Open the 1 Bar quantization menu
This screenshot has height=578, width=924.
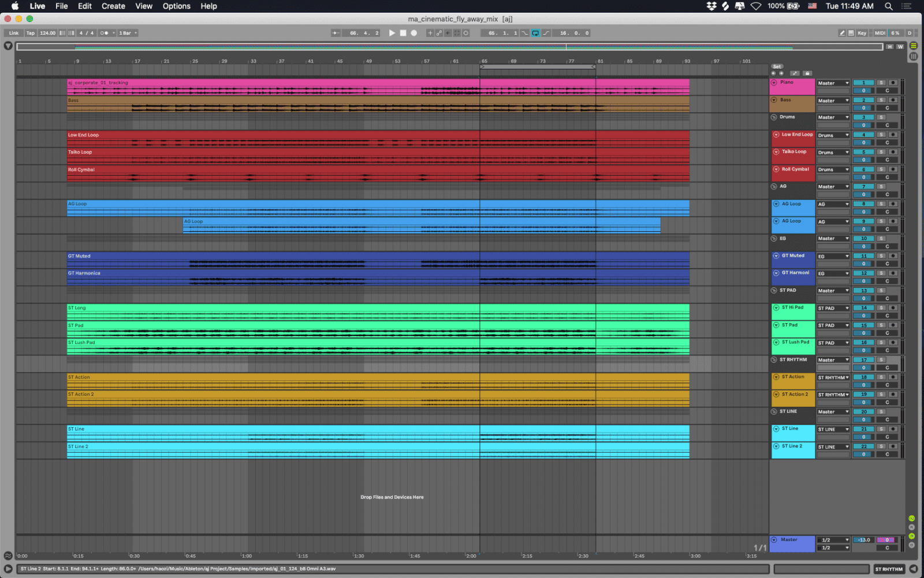128,33
